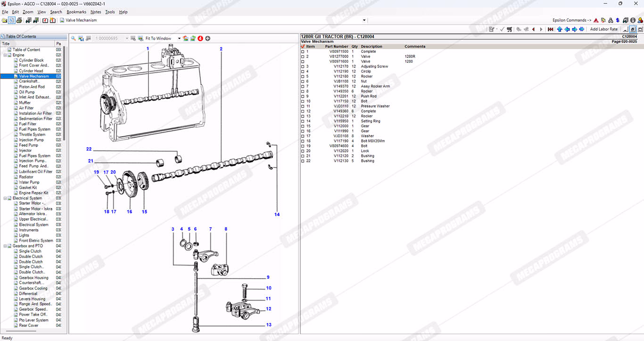Jump to first record with red rewind icon
Screen dimensions: 644x341
coord(550,29)
